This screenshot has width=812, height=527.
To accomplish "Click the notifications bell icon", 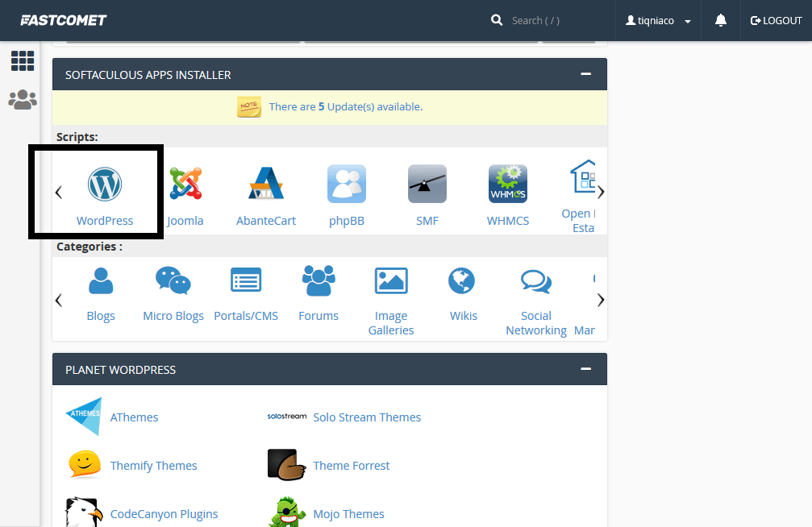I will [721, 21].
